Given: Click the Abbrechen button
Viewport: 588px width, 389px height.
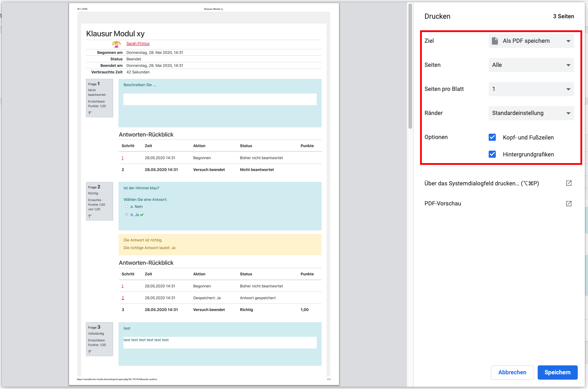Looking at the screenshot, I should click(x=512, y=373).
